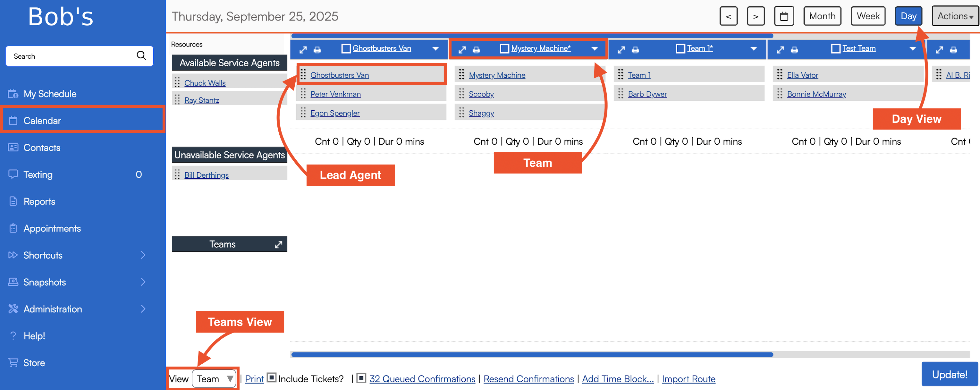Print the Team 1* column schedule
Image resolution: width=980 pixels, height=390 pixels.
tap(635, 49)
